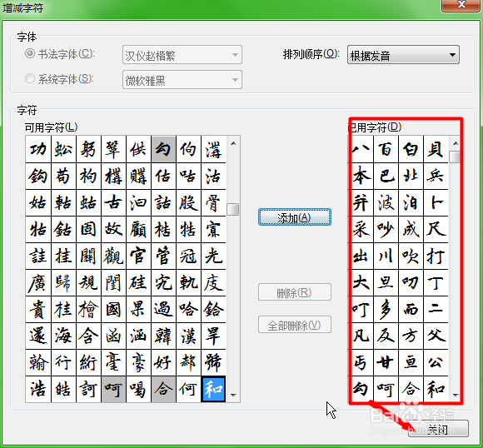This screenshot has height=448, width=483.
Task: Select character 打 in used characters list
Action: tap(436, 256)
